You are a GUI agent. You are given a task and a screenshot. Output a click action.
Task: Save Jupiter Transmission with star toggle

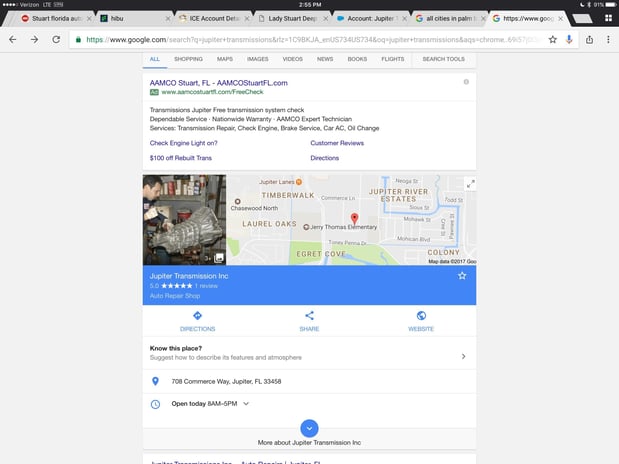[x=462, y=275]
